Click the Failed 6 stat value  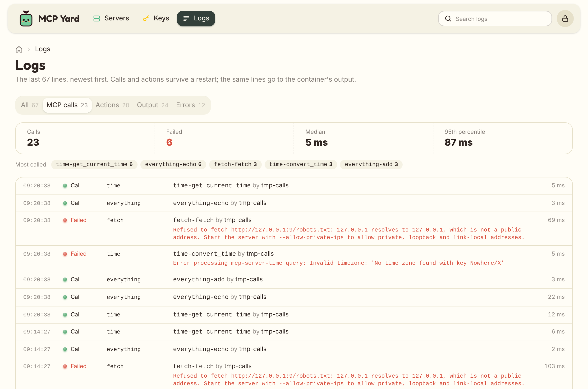(x=169, y=142)
